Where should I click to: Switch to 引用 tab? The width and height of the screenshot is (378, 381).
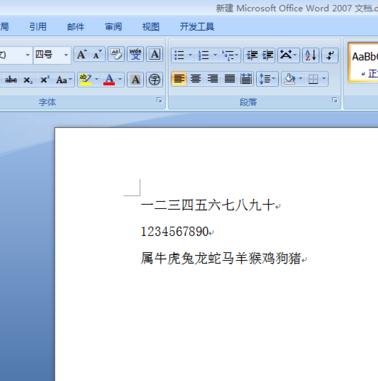[38, 26]
